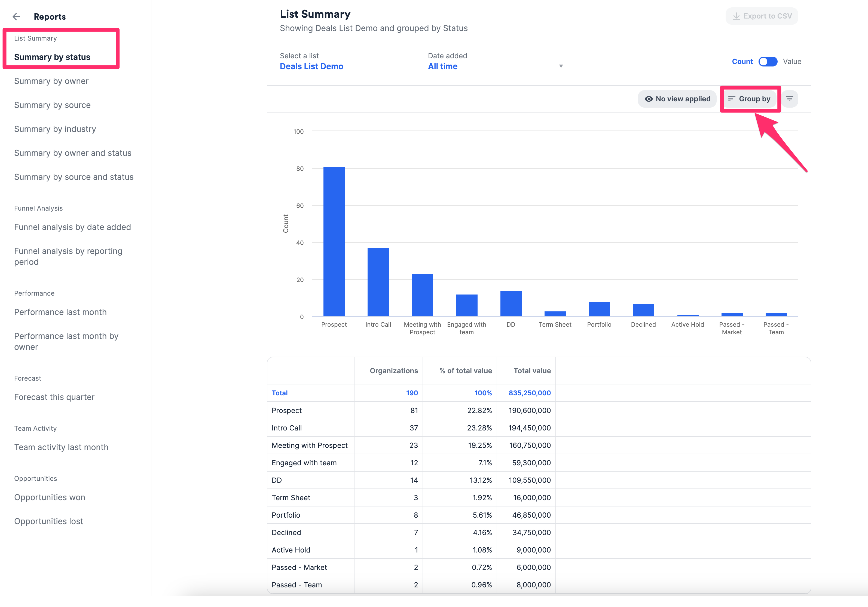
Task: Click the total organizations count 190
Action: (x=412, y=393)
